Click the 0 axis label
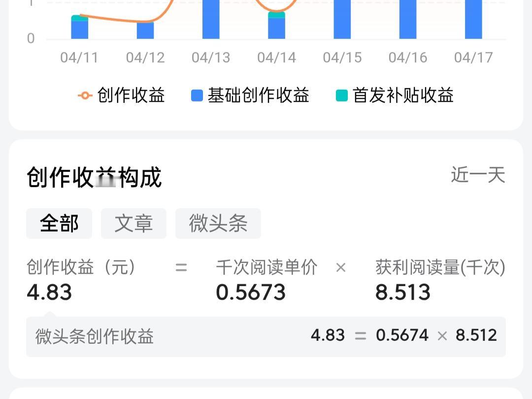The width and height of the screenshot is (532, 399). [x=31, y=38]
